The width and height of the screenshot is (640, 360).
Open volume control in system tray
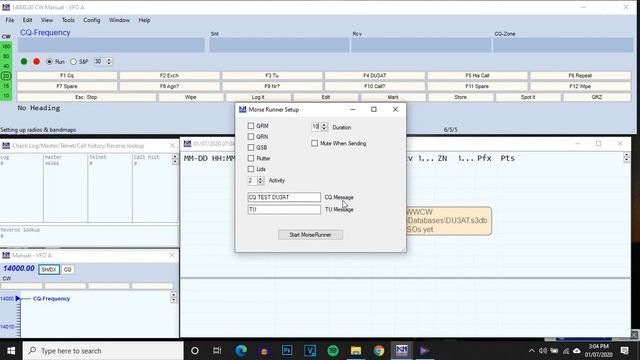542,351
